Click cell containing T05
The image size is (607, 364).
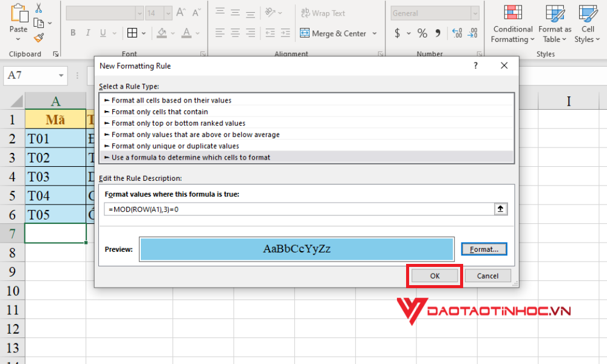(x=55, y=214)
